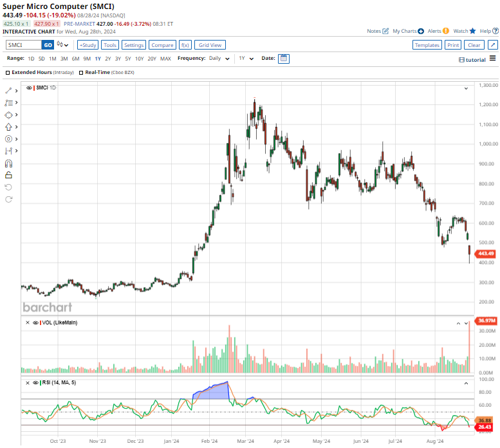Expand the 1Y period dropdown

(246, 59)
